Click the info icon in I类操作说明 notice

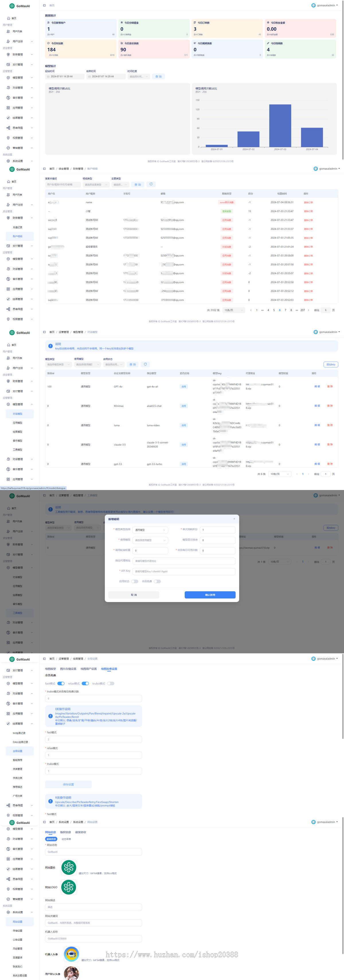coord(50,715)
